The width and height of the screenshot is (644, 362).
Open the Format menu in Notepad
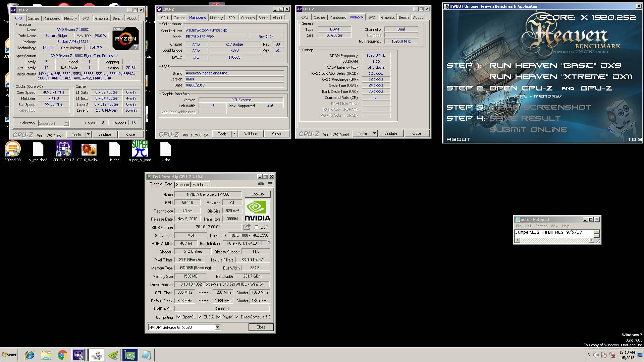541,226
